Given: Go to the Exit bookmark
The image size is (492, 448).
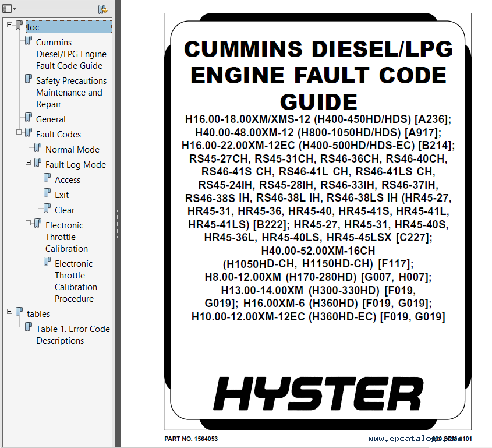Looking at the screenshot, I should tap(62, 195).
